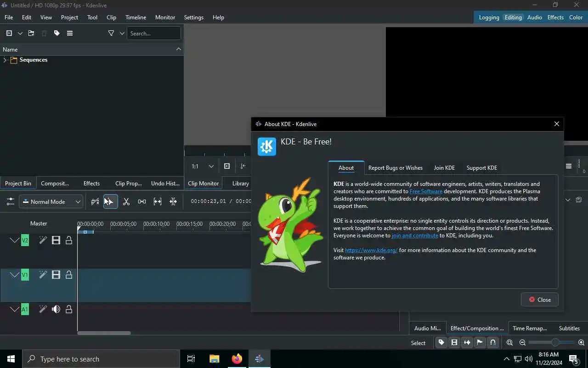
Task: Switch to the Support KDE tab
Action: [482, 168]
